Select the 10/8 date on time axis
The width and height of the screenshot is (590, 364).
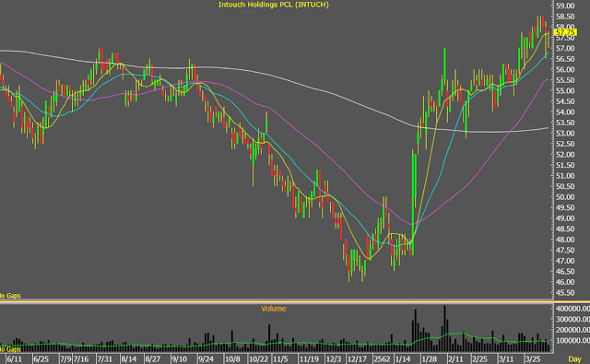click(x=232, y=359)
